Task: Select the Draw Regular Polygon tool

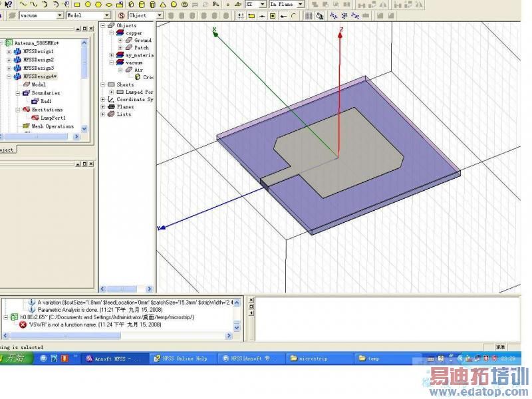Action: (98, 5)
